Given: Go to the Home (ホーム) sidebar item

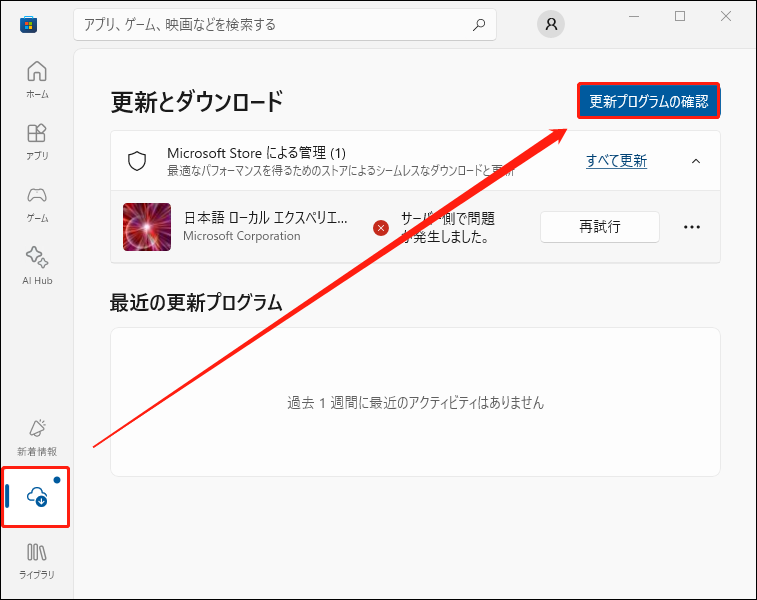Looking at the screenshot, I should 37,80.
